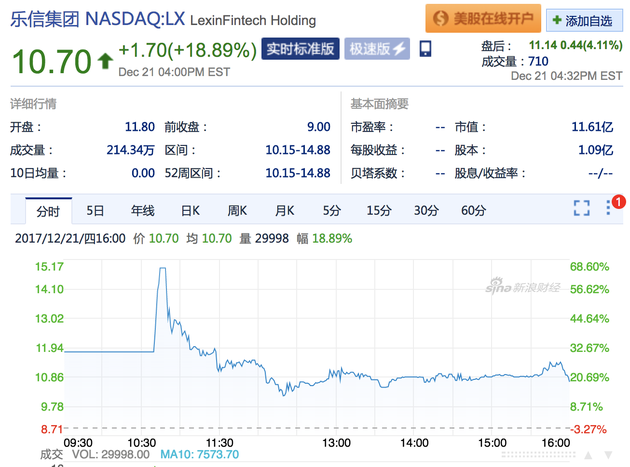Click the lightning icon on 极速版

[x=399, y=49]
